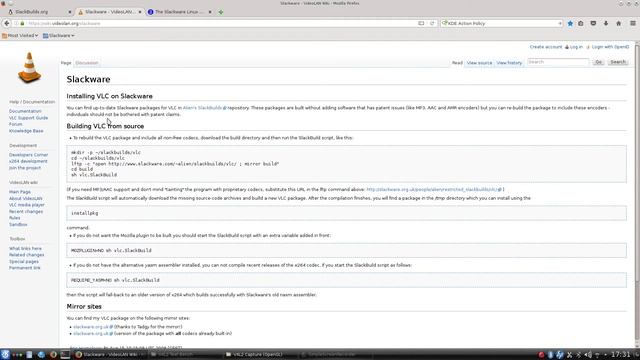Image resolution: width=640 pixels, height=360 pixels.
Task: Open Join the project sidebar link
Action: pyautogui.click(x=25, y=168)
